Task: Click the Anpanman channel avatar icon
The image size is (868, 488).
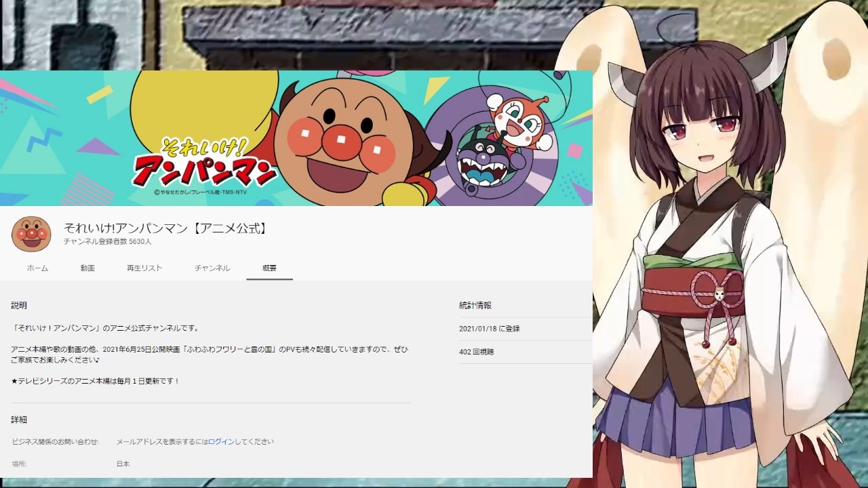Action: [31, 235]
